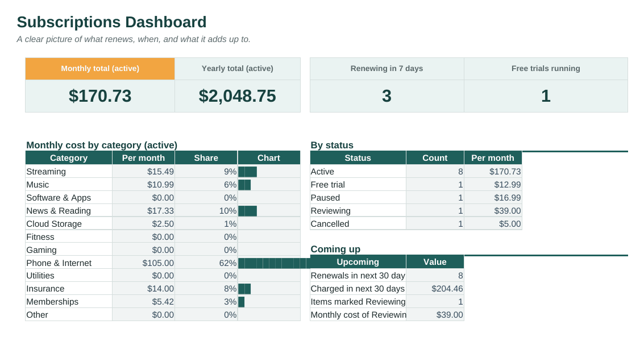This screenshot has width=644, height=337.
Task: Click the Fitness category cell
Action: pyautogui.click(x=69, y=237)
